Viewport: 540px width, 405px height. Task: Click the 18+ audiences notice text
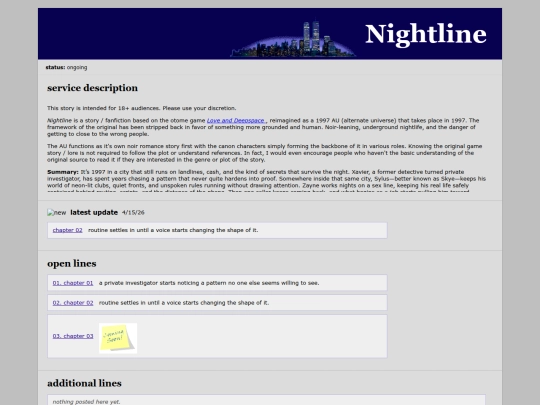pos(142,108)
